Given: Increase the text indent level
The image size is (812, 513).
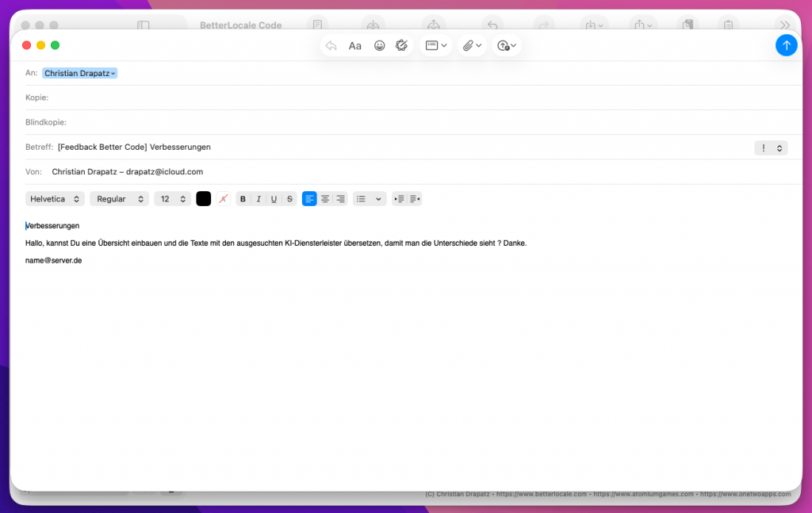Looking at the screenshot, I should (415, 199).
